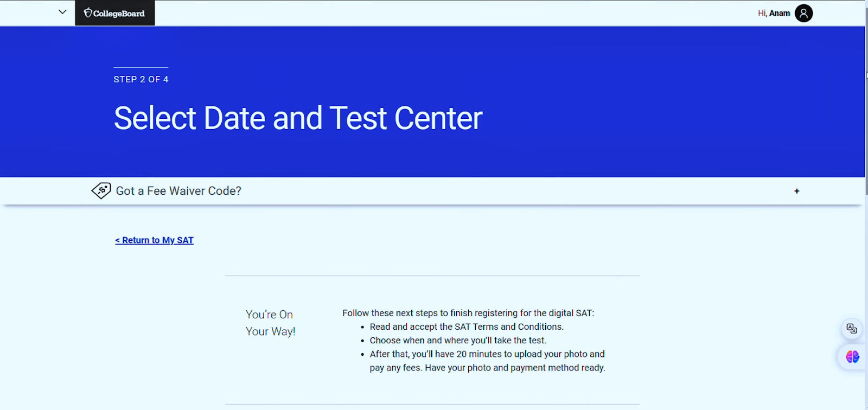Click the word "Anam" in the header
Viewport: 868px width, 410px height.
(x=780, y=13)
